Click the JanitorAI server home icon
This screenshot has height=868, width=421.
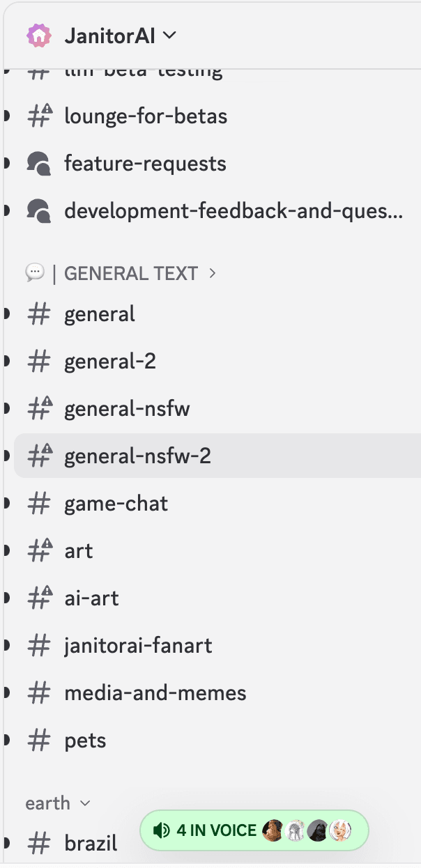(39, 36)
